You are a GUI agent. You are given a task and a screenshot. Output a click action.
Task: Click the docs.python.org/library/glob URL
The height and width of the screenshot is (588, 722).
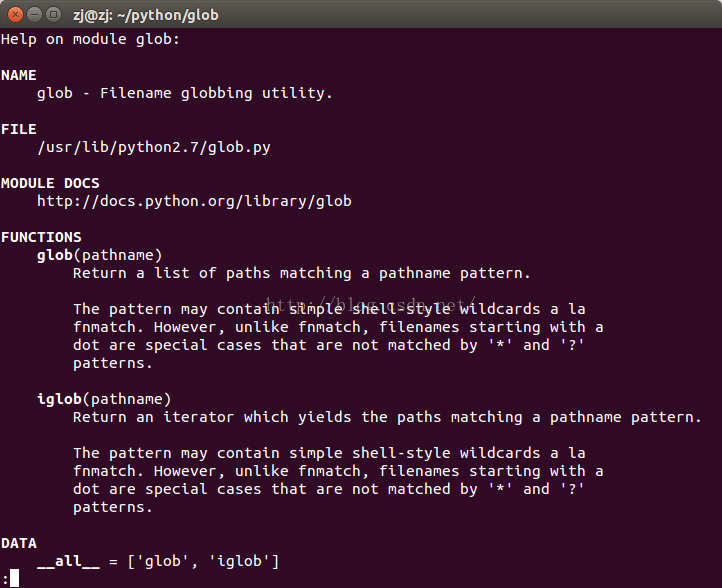[x=194, y=201]
